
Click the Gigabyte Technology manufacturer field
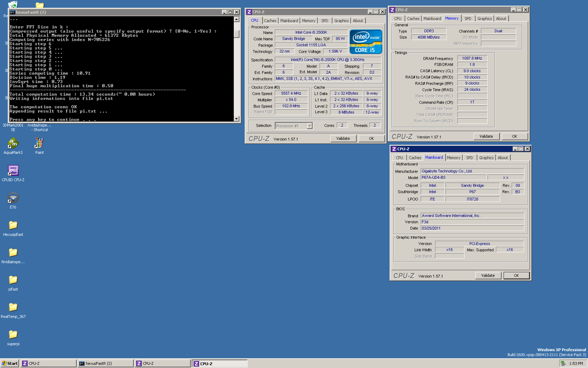[x=472, y=171]
